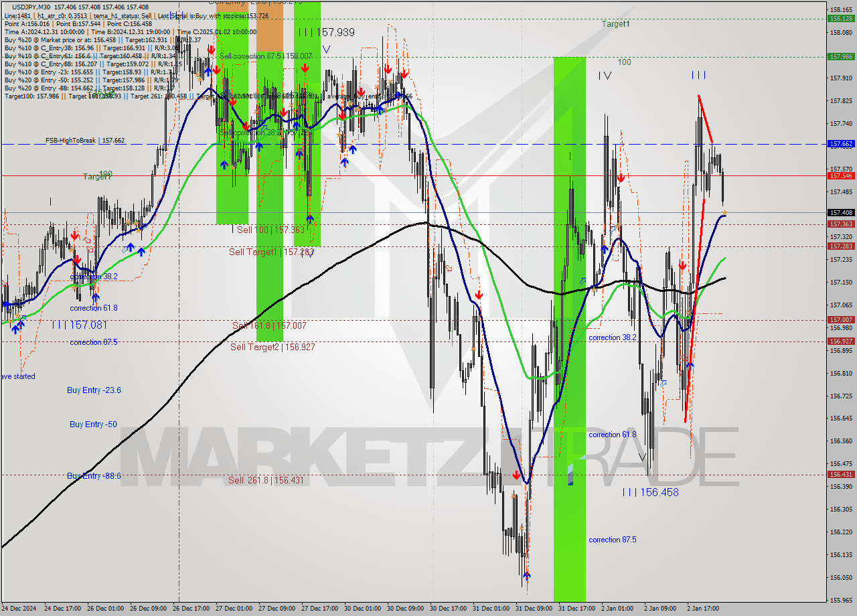The width and height of the screenshot is (857, 616).
Task: Click the 'Buy Entry -23.6' label
Action: [x=94, y=390]
